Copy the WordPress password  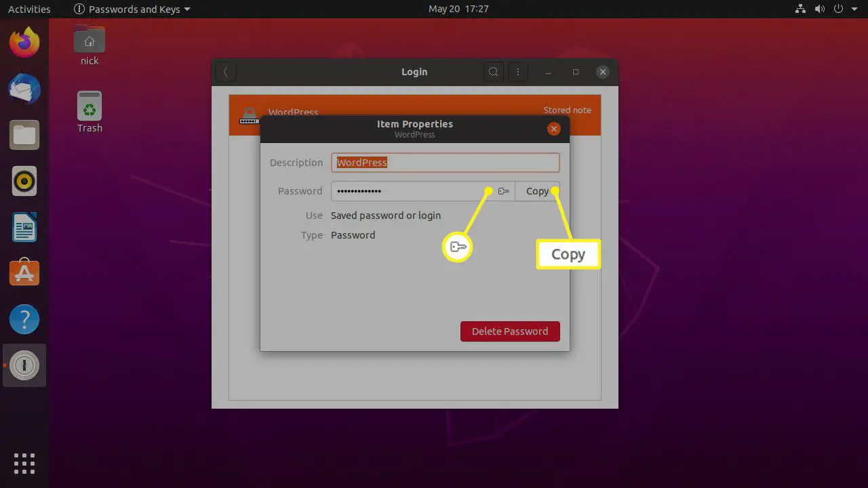537,191
